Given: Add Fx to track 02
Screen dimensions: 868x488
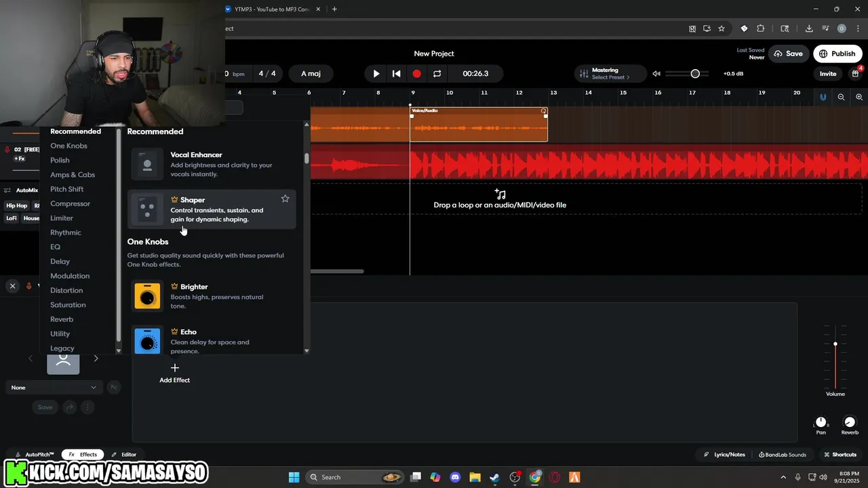Looking at the screenshot, I should pos(20,159).
